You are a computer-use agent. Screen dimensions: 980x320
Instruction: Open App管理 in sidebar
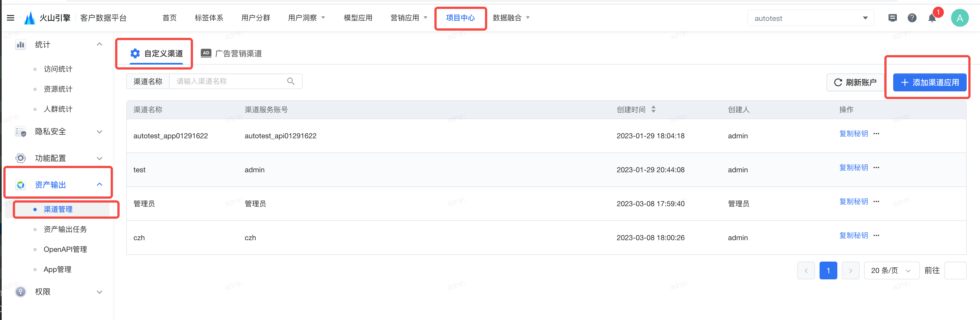click(58, 269)
